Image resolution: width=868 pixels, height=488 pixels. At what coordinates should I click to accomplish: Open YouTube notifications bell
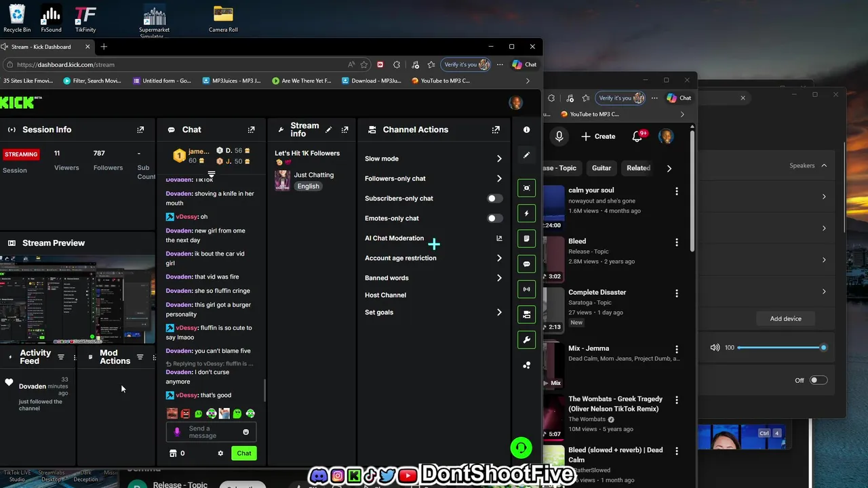pos(637,136)
